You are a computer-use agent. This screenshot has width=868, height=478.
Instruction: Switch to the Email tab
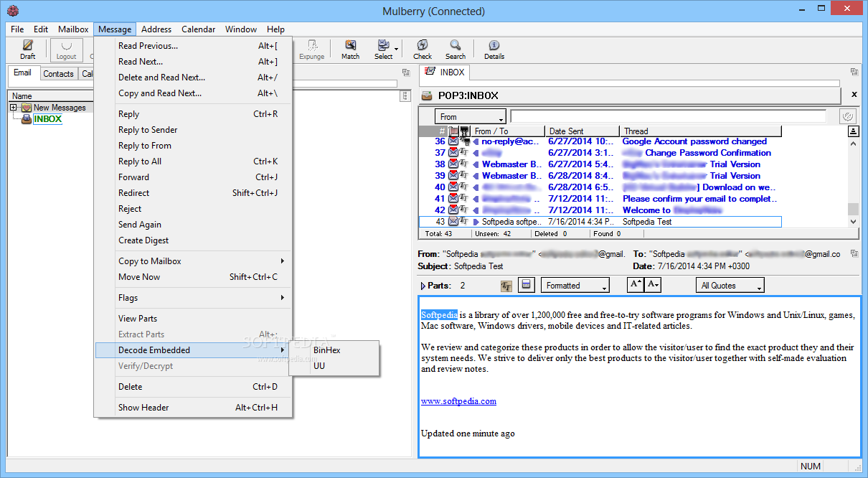(x=23, y=72)
